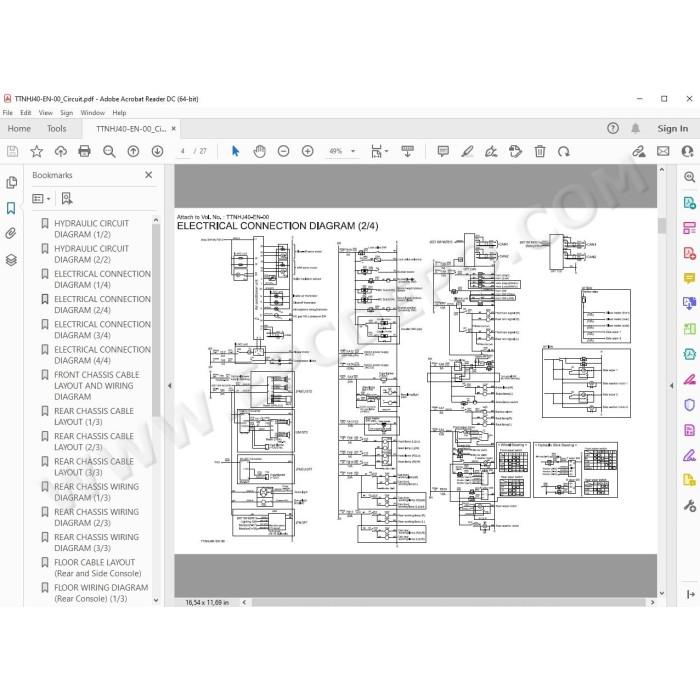Viewport: 700px width, 700px height.
Task: Activate the Hand pan tool
Action: point(259,152)
